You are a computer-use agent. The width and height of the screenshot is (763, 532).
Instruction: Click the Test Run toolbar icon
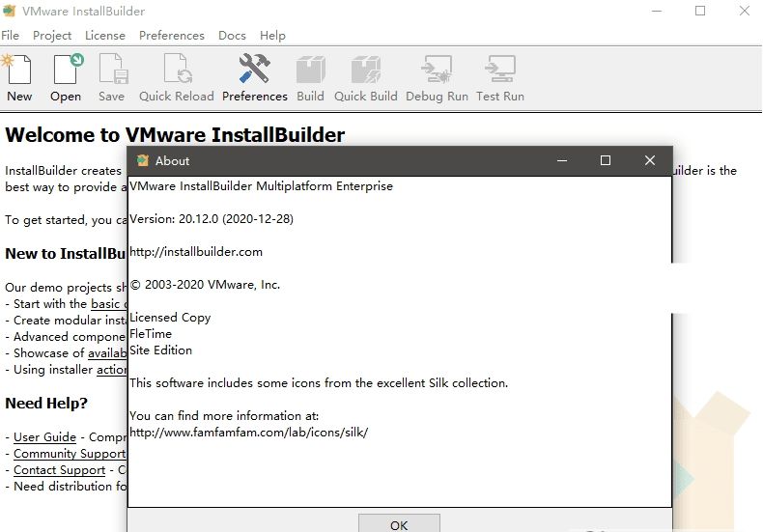500,70
